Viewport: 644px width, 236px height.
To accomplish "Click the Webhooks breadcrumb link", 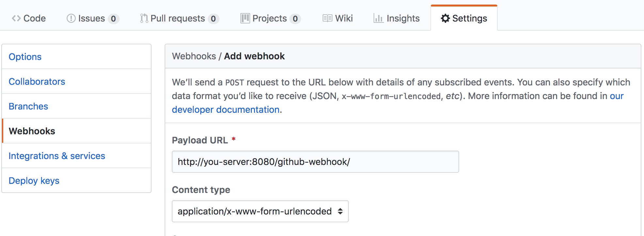I will click(x=194, y=56).
